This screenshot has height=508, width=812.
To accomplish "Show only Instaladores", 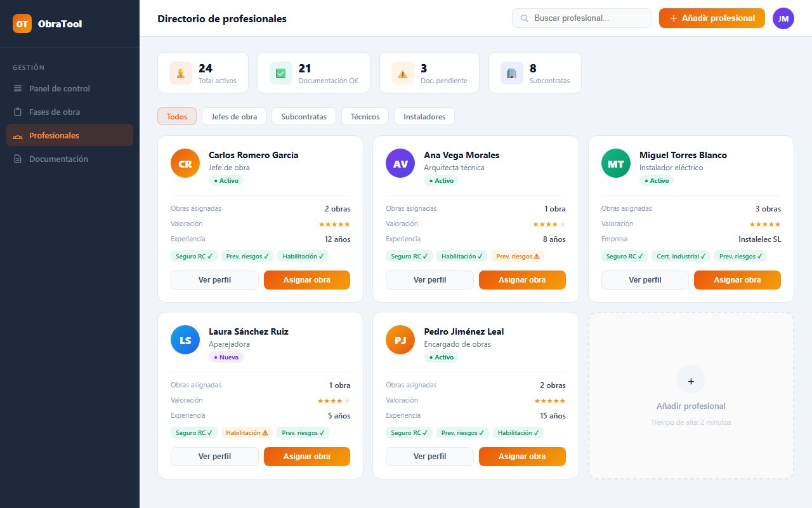I will [424, 116].
